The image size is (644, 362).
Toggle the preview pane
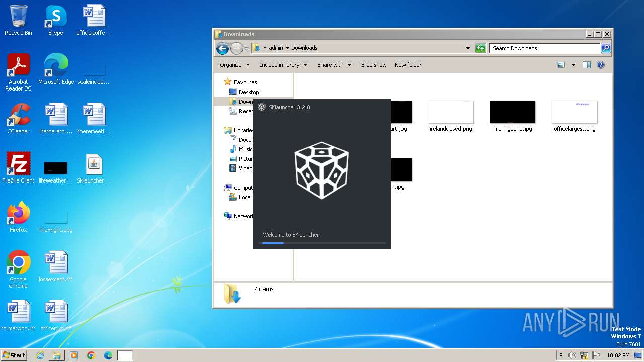[586, 65]
